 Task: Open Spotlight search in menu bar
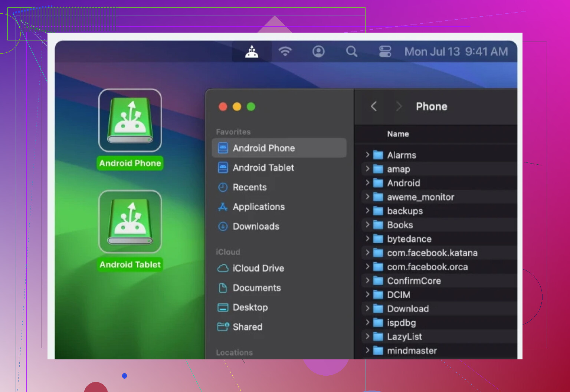[x=351, y=52]
